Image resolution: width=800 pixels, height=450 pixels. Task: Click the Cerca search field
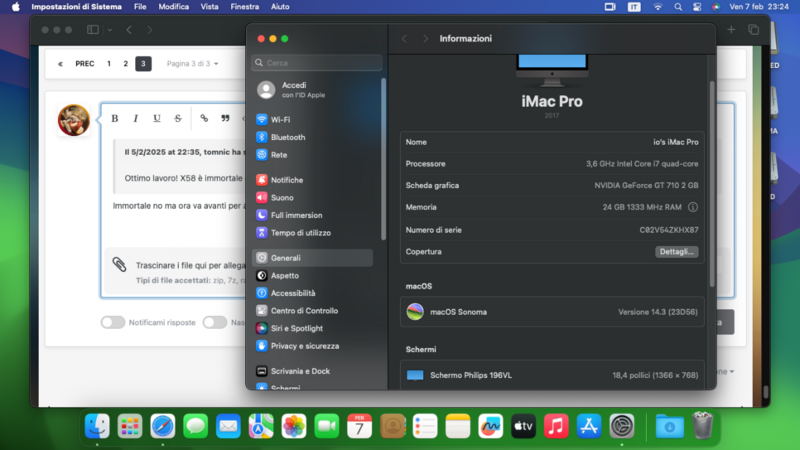click(318, 62)
